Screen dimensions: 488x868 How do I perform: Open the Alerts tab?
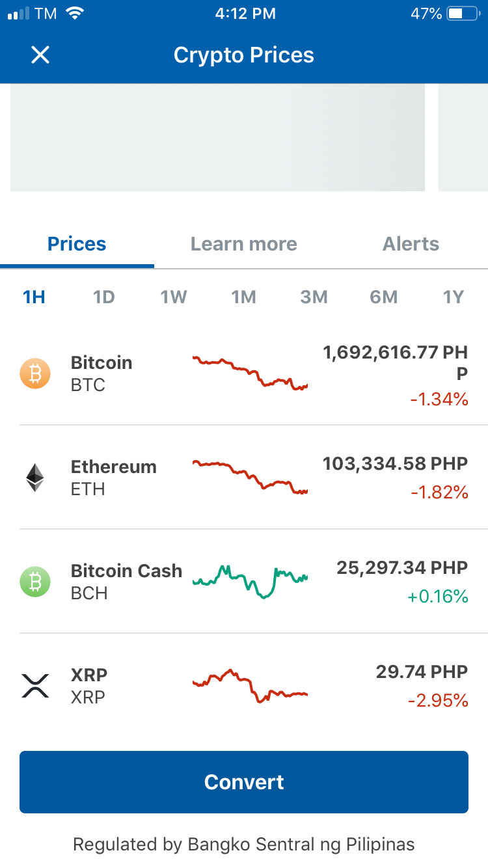click(x=411, y=244)
